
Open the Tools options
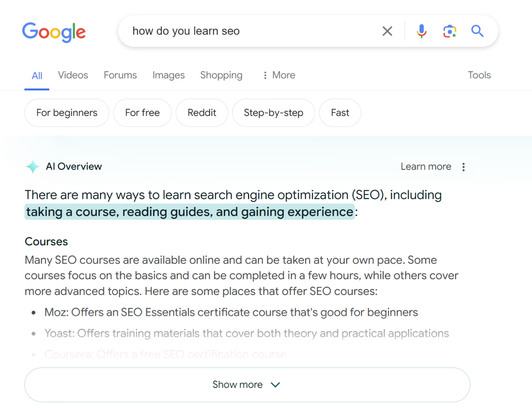click(479, 75)
